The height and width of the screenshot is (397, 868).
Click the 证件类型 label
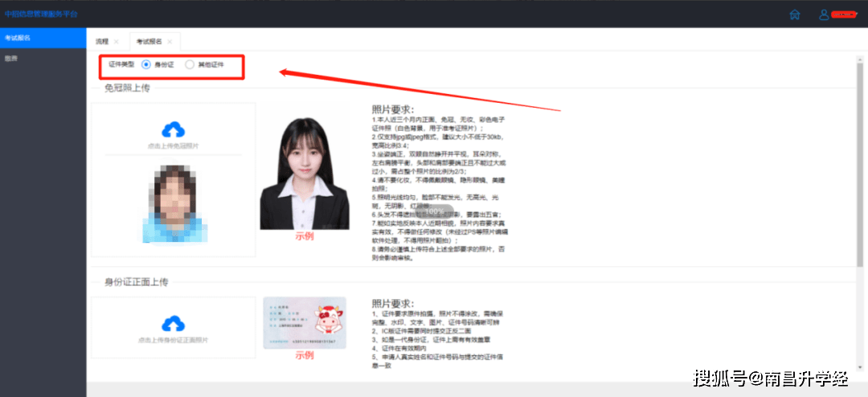[x=121, y=65]
